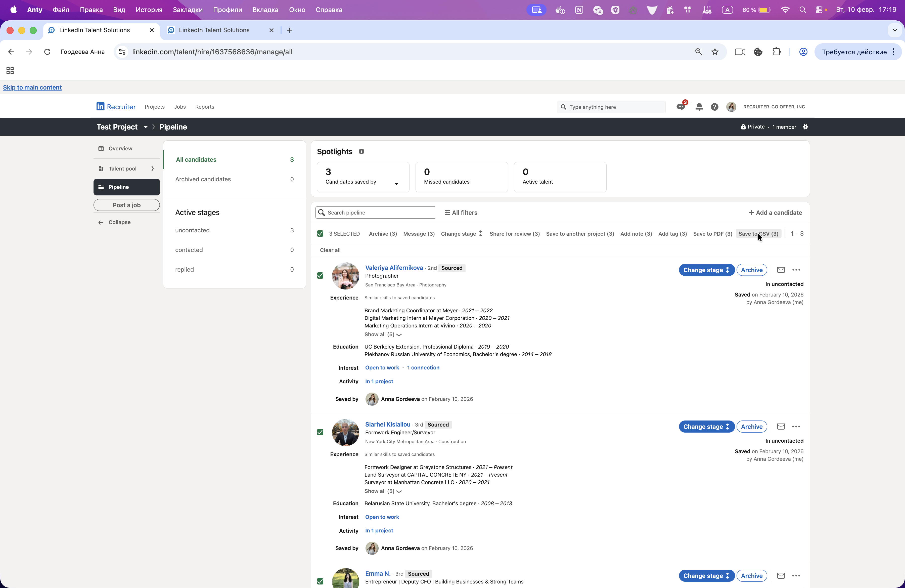Click the LinkedIn Recruiter logo
The image size is (905, 588).
click(116, 107)
